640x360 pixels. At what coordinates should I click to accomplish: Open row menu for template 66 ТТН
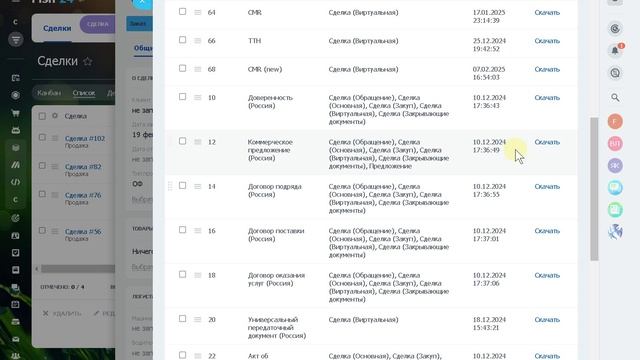click(x=198, y=41)
